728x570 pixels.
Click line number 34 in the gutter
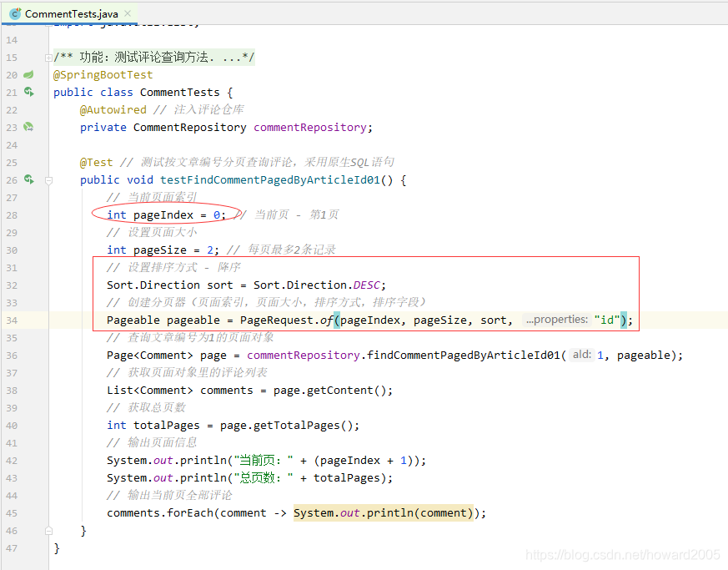12,320
